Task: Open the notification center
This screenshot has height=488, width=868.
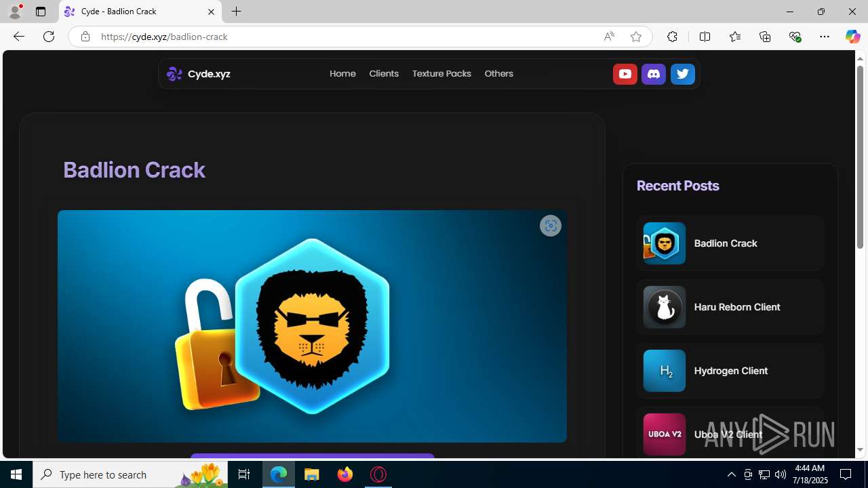Action: pyautogui.click(x=846, y=474)
